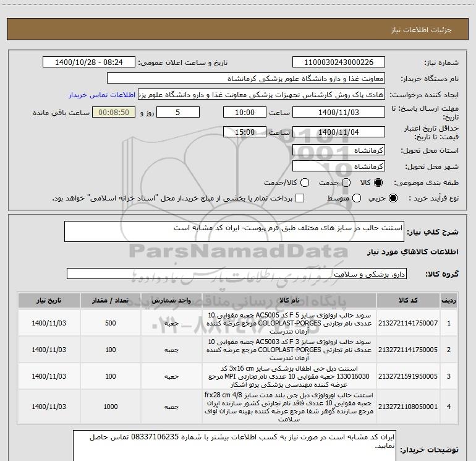The image size is (476, 461).
Task: Click the quantity 500 cell
Action: 111,323
